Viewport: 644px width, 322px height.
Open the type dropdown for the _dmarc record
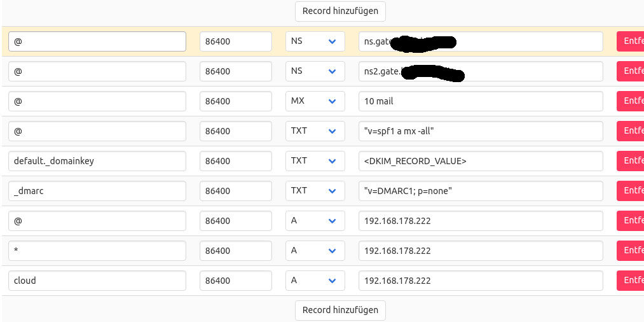[315, 191]
